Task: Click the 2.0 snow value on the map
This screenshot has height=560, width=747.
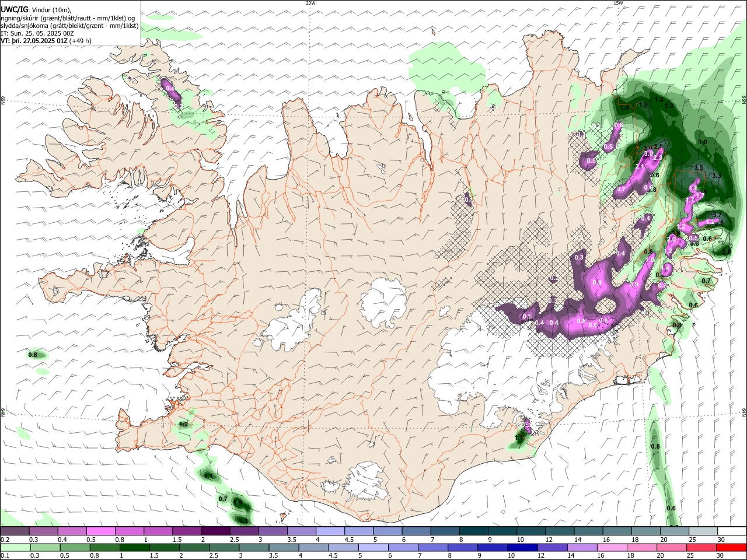Action: [671, 239]
